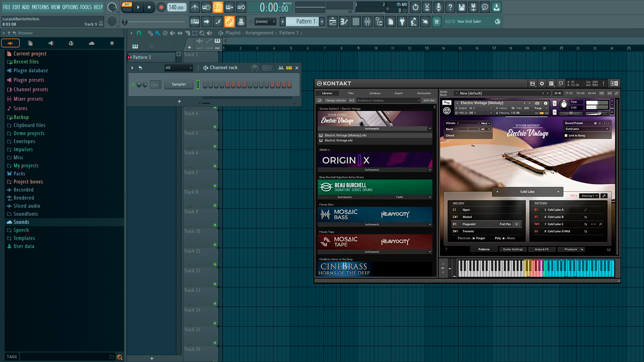The width and height of the screenshot is (644, 362).
Task: Click the Instr Nav button
Action: 429,100
